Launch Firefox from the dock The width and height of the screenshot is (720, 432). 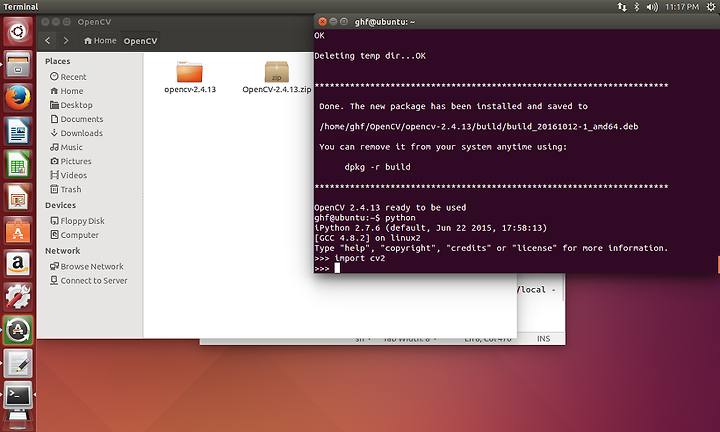tap(18, 98)
